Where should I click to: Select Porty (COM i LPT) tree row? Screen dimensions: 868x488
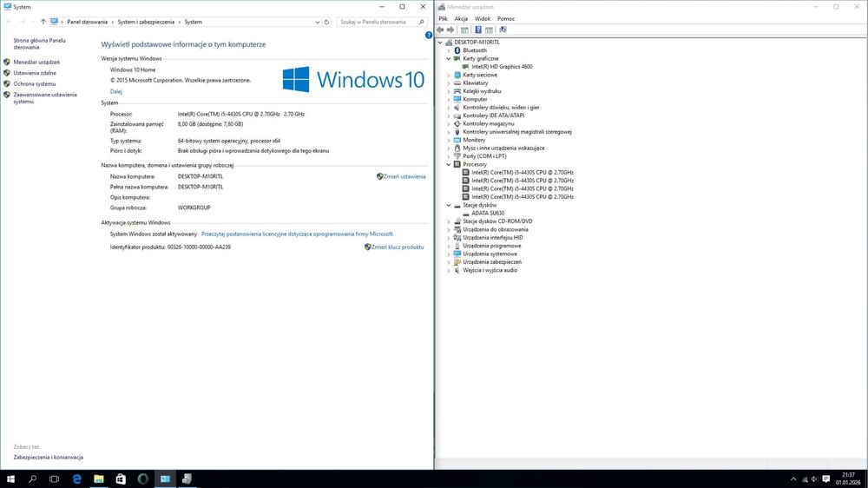pyautogui.click(x=484, y=156)
